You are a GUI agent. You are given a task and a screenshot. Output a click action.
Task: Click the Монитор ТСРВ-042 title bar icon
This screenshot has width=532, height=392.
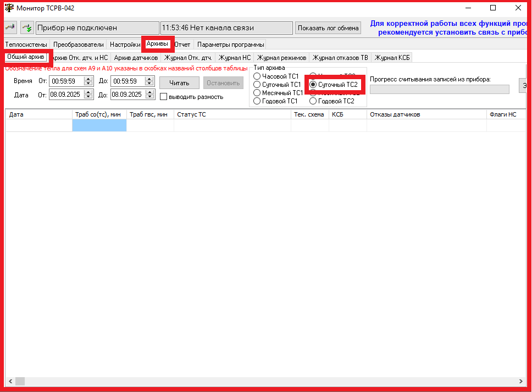coord(9,8)
